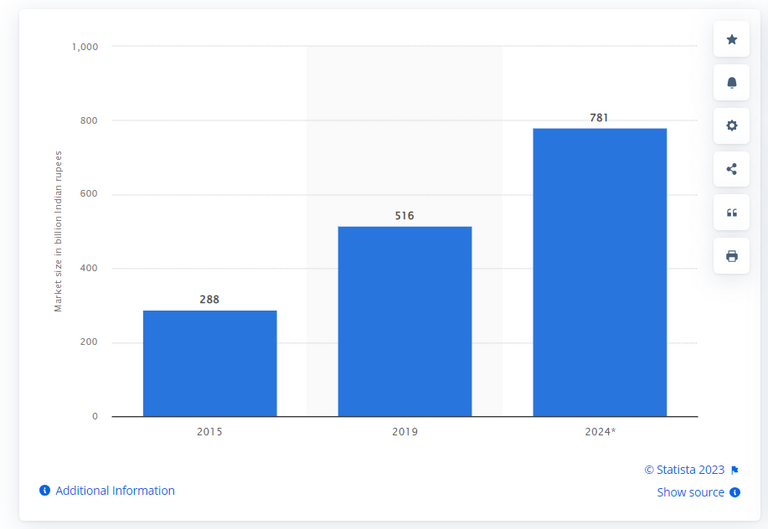The height and width of the screenshot is (529, 768).
Task: Open chart settings with gear icon
Action: [x=731, y=126]
